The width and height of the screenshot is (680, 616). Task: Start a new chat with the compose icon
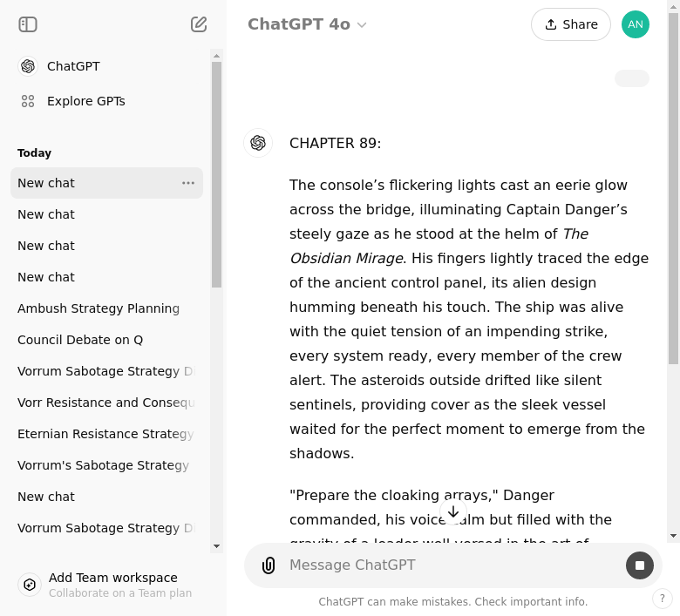199,24
